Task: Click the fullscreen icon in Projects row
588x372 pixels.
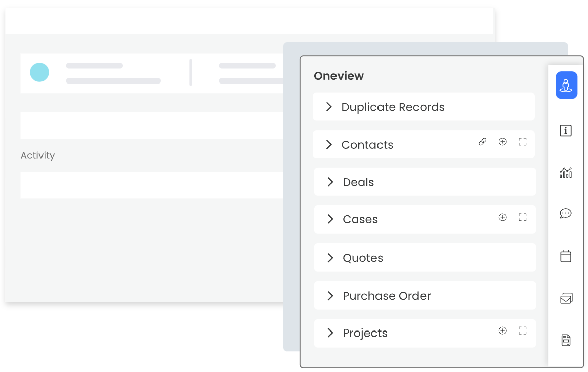Action: click(x=522, y=330)
